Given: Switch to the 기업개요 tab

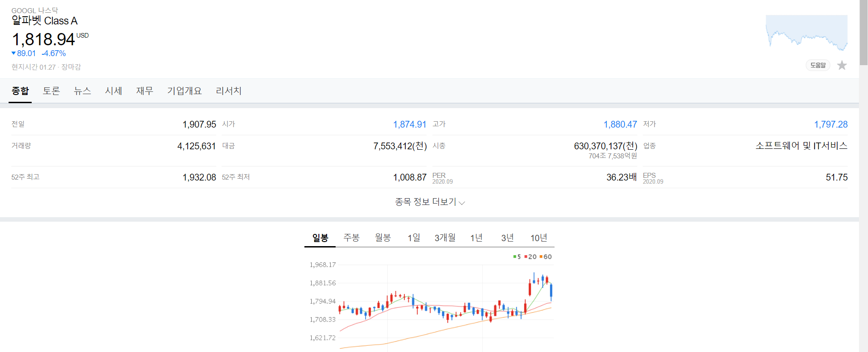Looking at the screenshot, I should point(184,91).
